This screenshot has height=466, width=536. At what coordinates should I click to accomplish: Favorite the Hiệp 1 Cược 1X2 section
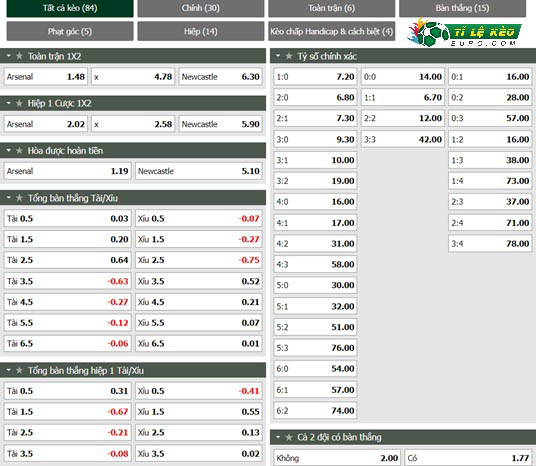coord(19,103)
